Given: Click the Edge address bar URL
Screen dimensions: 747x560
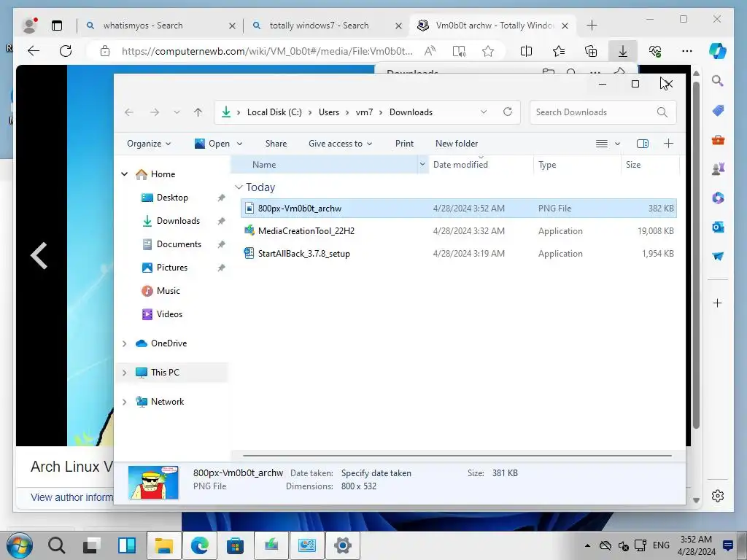Looking at the screenshot, I should click(x=267, y=51).
